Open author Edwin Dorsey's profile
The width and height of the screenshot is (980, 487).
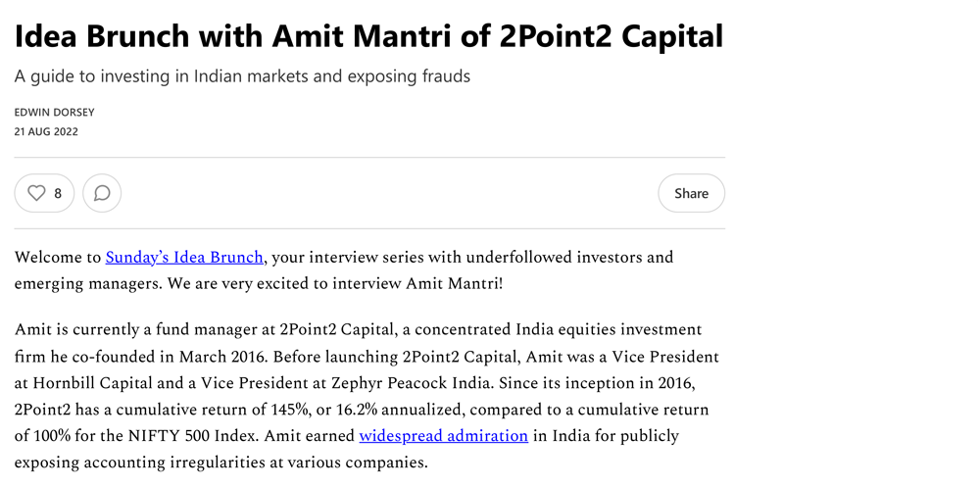[54, 113]
